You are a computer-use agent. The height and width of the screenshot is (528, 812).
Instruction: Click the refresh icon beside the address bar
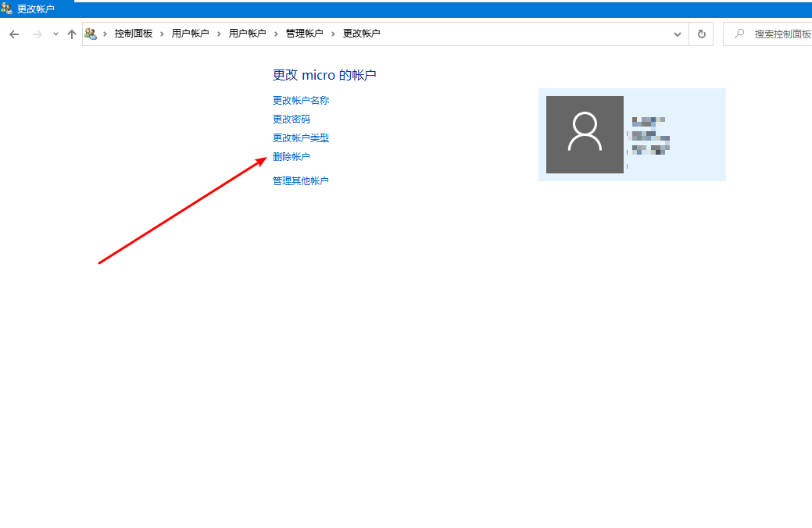700,34
